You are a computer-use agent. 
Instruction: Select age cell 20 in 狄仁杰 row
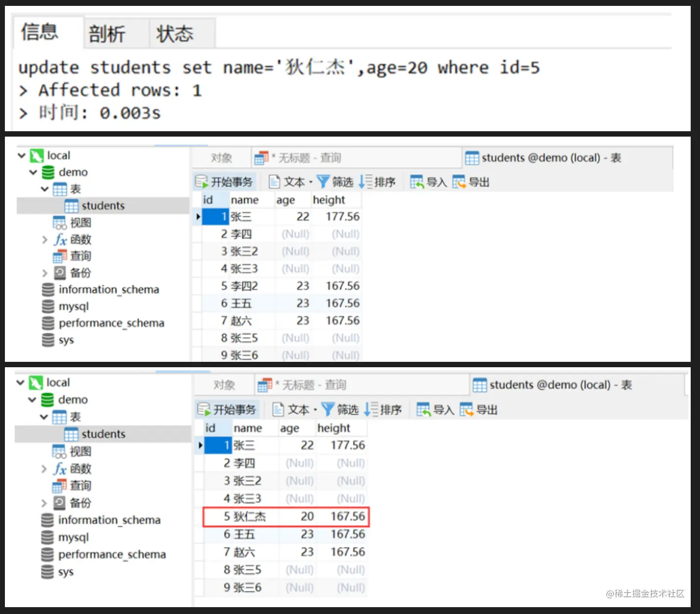click(298, 517)
